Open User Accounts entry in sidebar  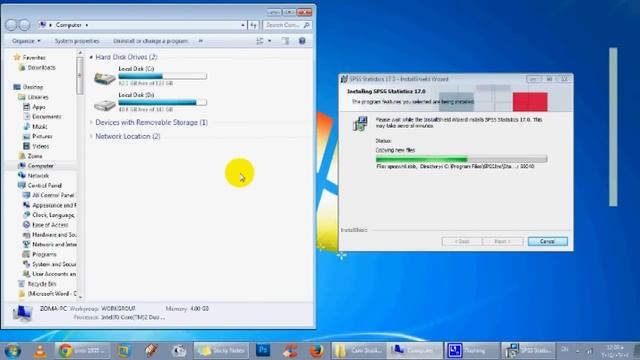click(x=54, y=274)
